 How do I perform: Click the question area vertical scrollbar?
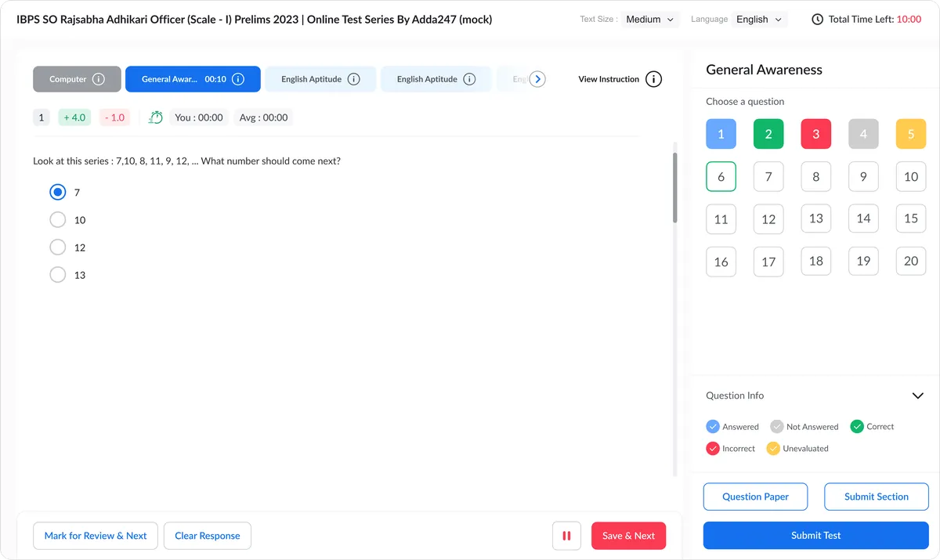(x=675, y=188)
